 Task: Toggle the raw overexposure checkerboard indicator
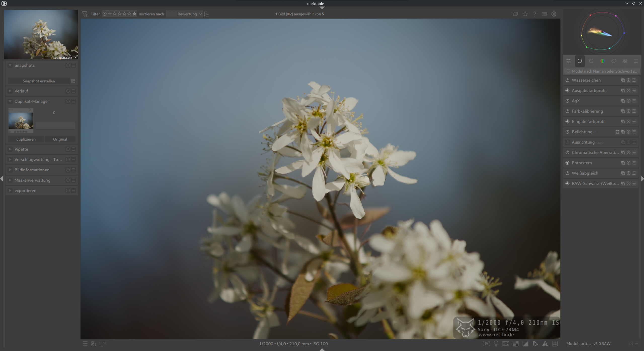click(x=516, y=343)
